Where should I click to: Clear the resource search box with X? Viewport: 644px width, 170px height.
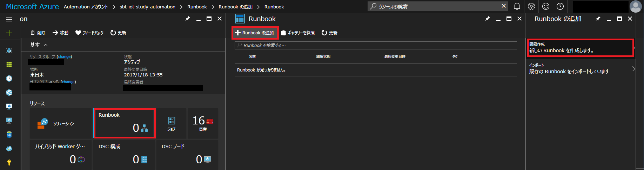pyautogui.click(x=504, y=6)
